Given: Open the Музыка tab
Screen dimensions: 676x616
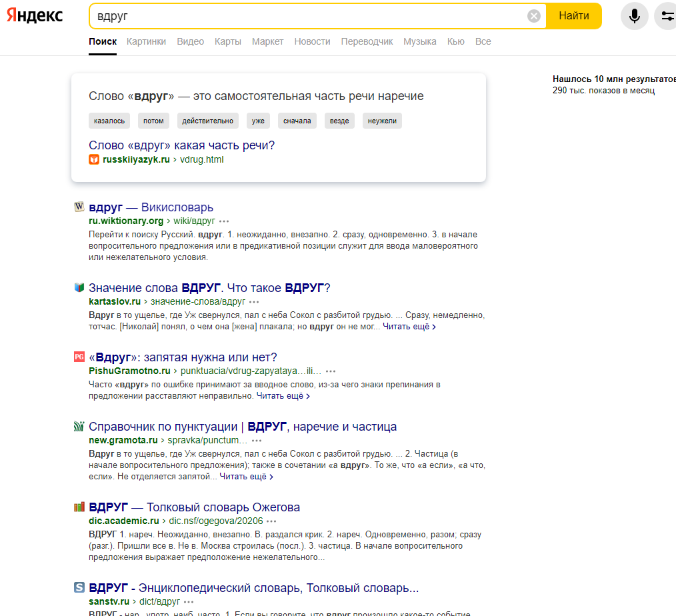Looking at the screenshot, I should pyautogui.click(x=420, y=42).
